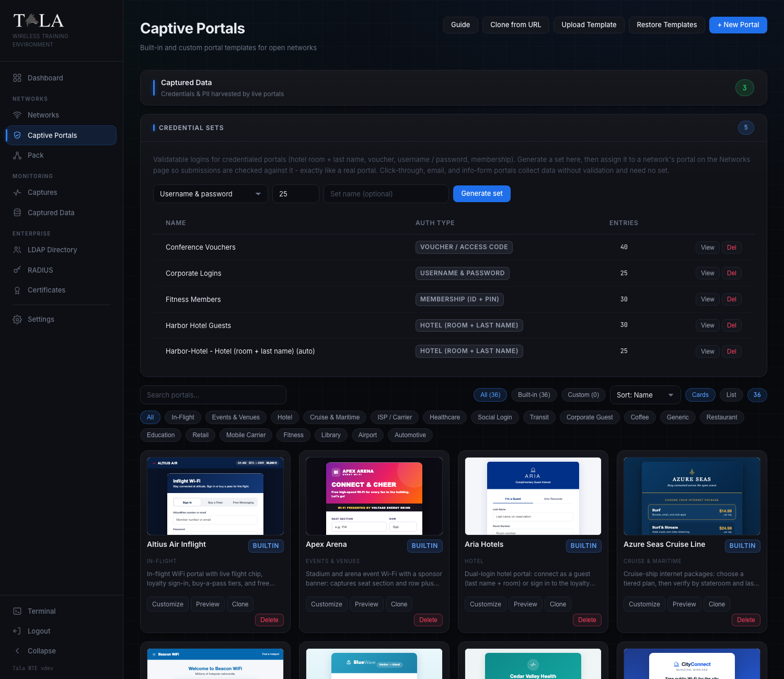Image resolution: width=784 pixels, height=679 pixels.
Task: Click the RADIUS key icon
Action: coord(17,270)
